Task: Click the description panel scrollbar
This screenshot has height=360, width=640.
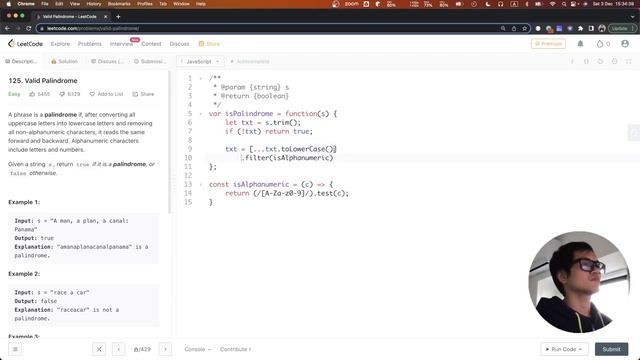Action: pyautogui.click(x=169, y=142)
